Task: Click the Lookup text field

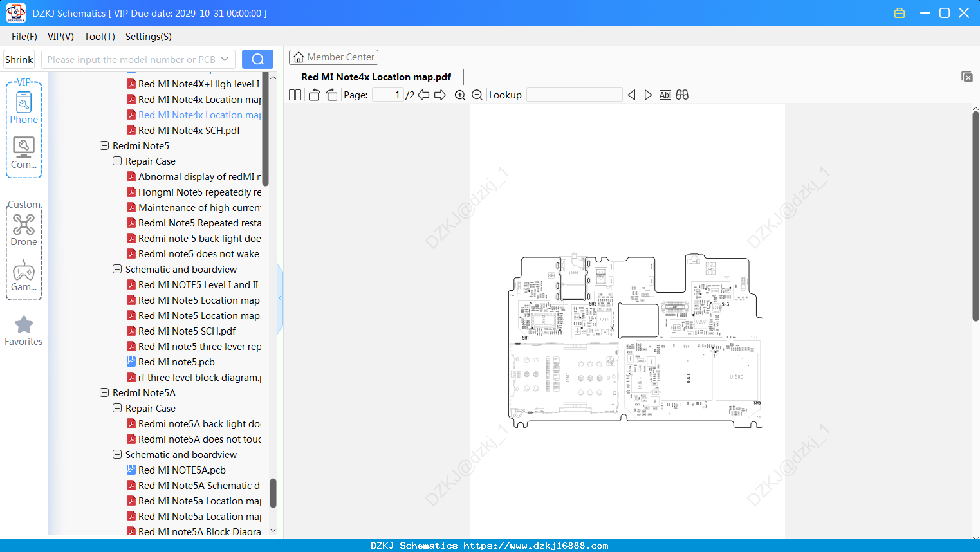Action: (x=574, y=95)
